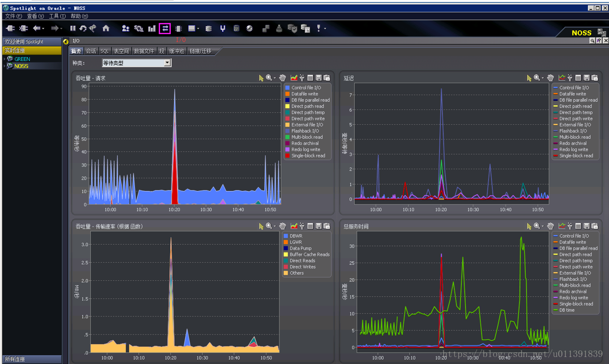Image resolution: width=609 pixels, height=364 pixels.
Task: Select pointer tool in 延迟 chart
Action: click(529, 78)
